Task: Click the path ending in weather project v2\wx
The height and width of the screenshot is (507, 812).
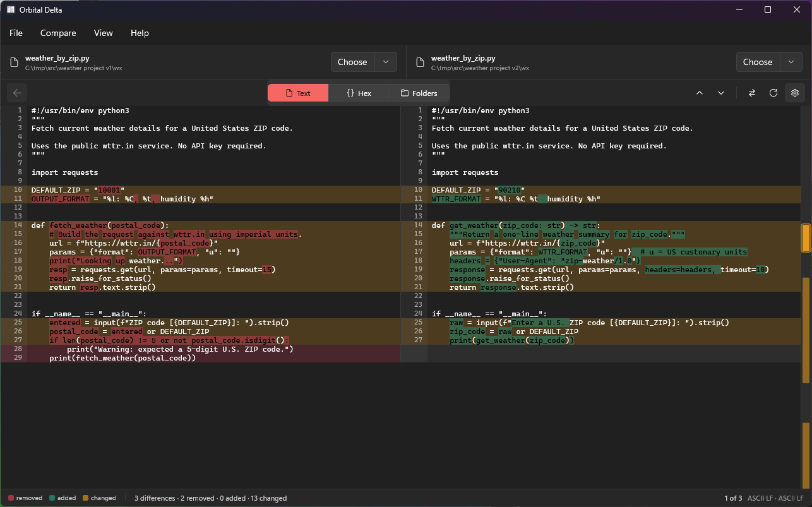Action: (x=480, y=68)
